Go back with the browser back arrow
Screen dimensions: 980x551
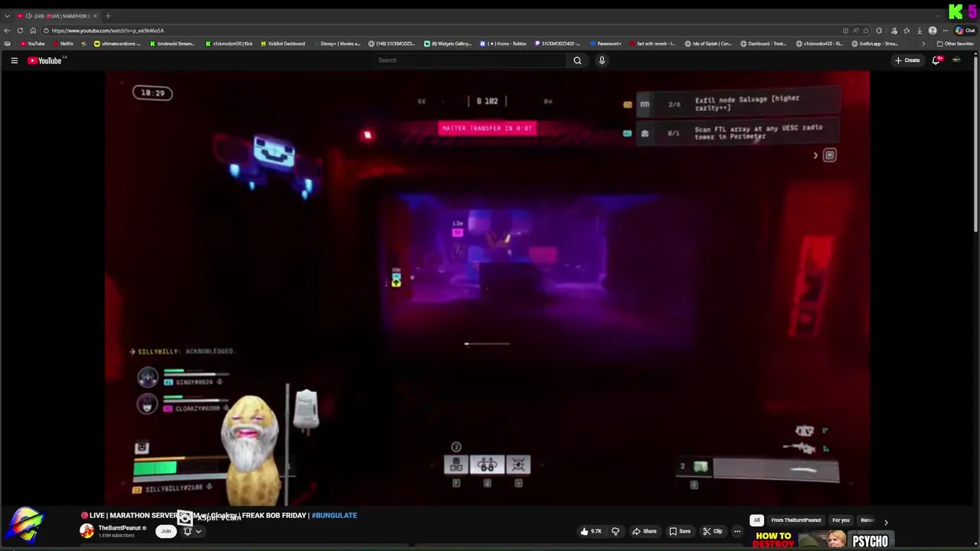8,31
